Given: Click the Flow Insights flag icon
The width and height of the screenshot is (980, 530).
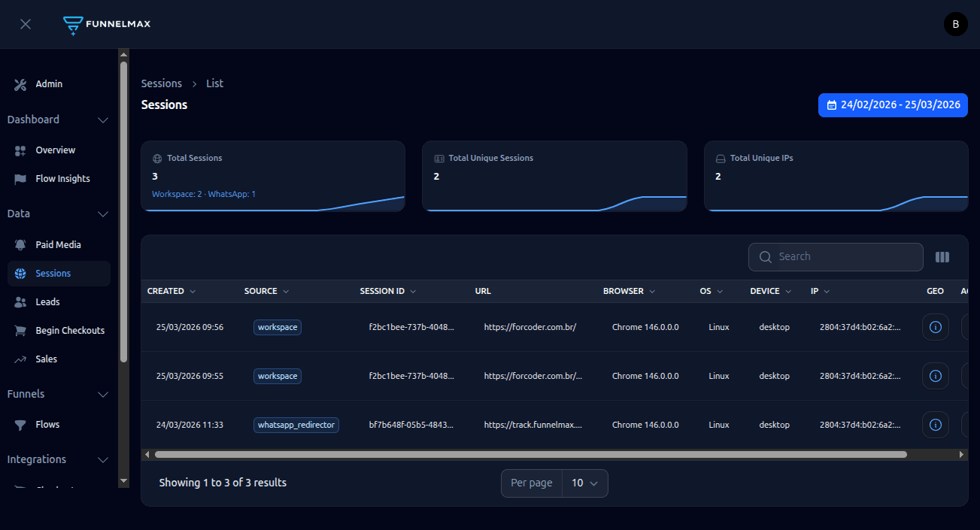Looking at the screenshot, I should pos(20,178).
